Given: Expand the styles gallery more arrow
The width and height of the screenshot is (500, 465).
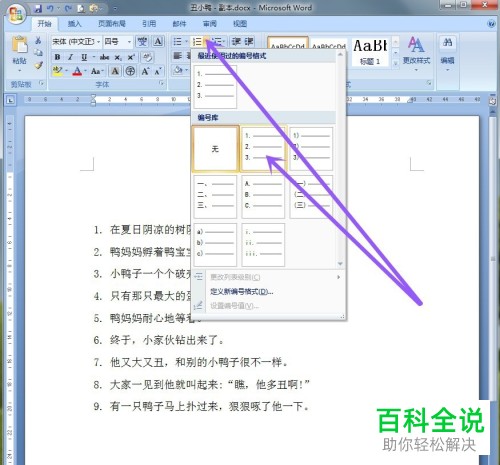Looking at the screenshot, I should point(395,63).
